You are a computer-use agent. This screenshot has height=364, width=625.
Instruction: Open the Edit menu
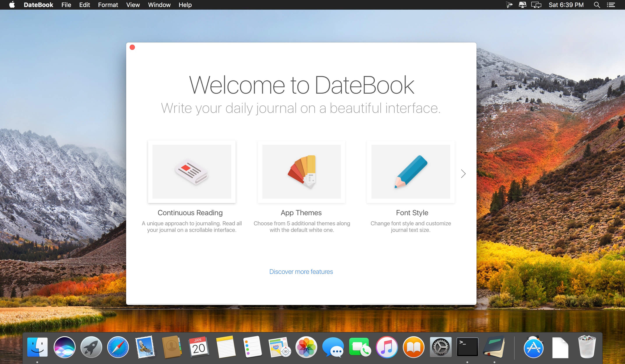coord(85,5)
